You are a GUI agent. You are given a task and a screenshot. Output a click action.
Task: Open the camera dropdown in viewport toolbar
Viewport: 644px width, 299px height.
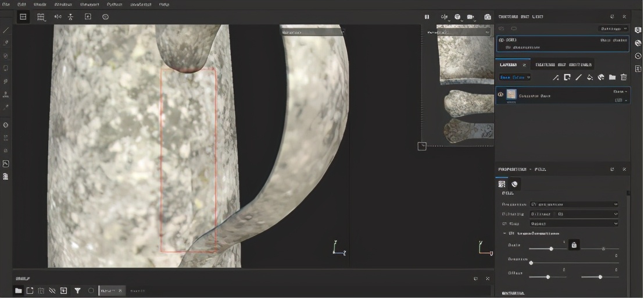coord(471,17)
